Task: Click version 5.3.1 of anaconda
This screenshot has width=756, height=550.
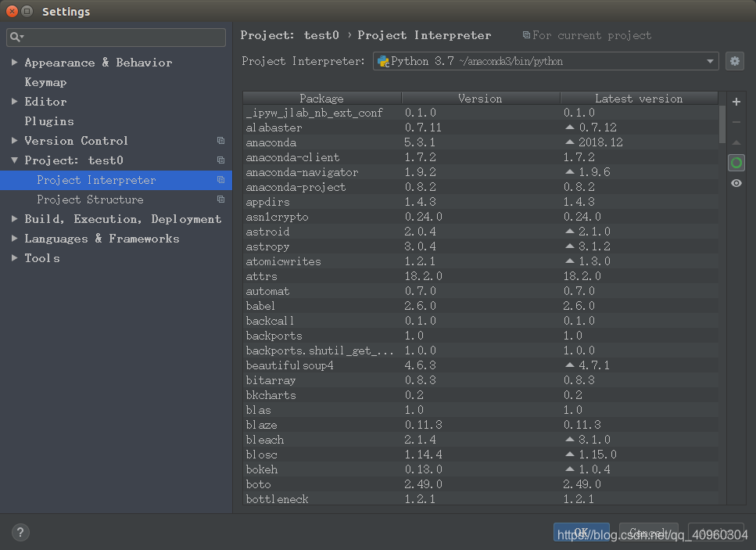Action: click(x=420, y=142)
